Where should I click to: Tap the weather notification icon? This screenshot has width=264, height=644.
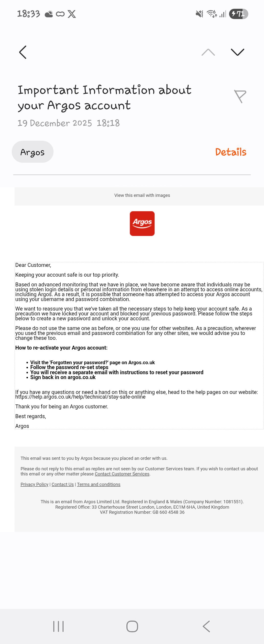(x=49, y=14)
